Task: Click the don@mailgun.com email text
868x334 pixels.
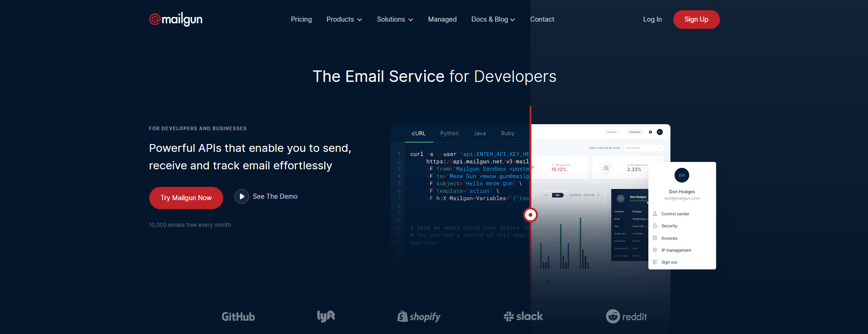Action: pos(682,198)
